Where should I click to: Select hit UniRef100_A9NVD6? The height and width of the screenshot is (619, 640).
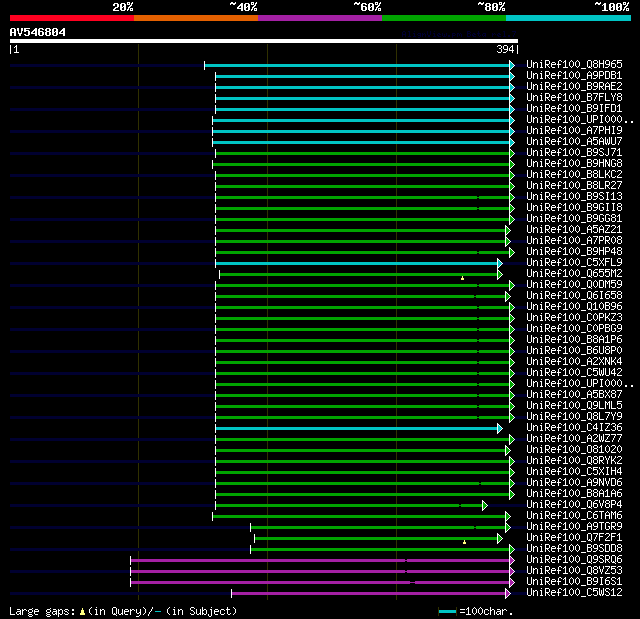tap(574, 483)
